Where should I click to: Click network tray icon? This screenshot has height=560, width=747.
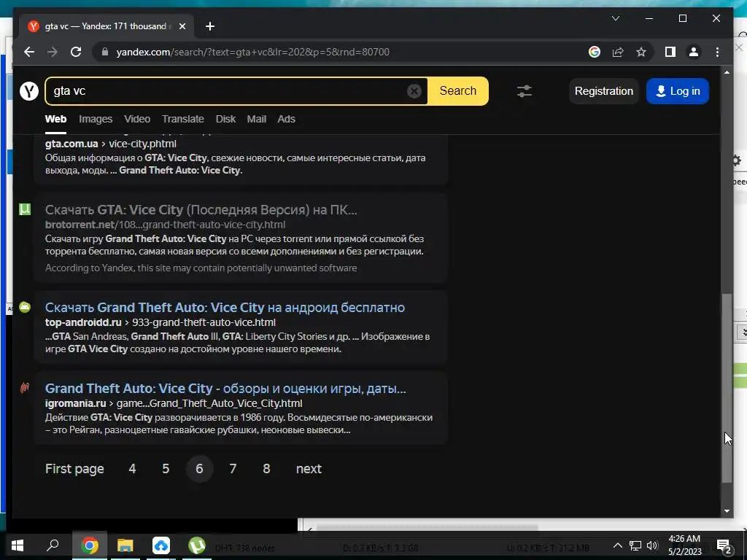(635, 545)
